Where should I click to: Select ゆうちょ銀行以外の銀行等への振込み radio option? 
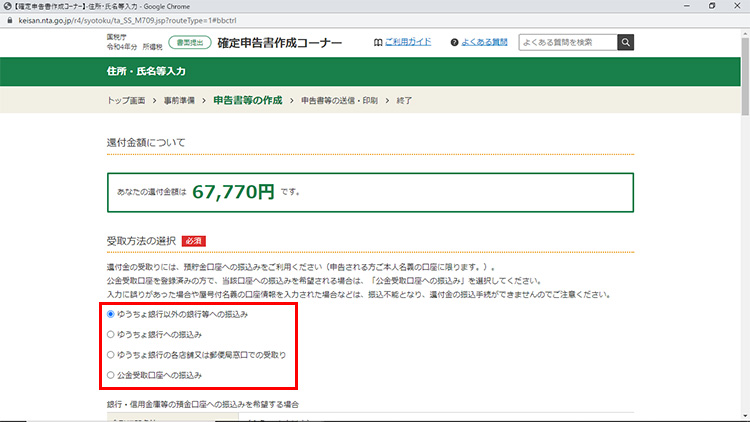point(111,314)
